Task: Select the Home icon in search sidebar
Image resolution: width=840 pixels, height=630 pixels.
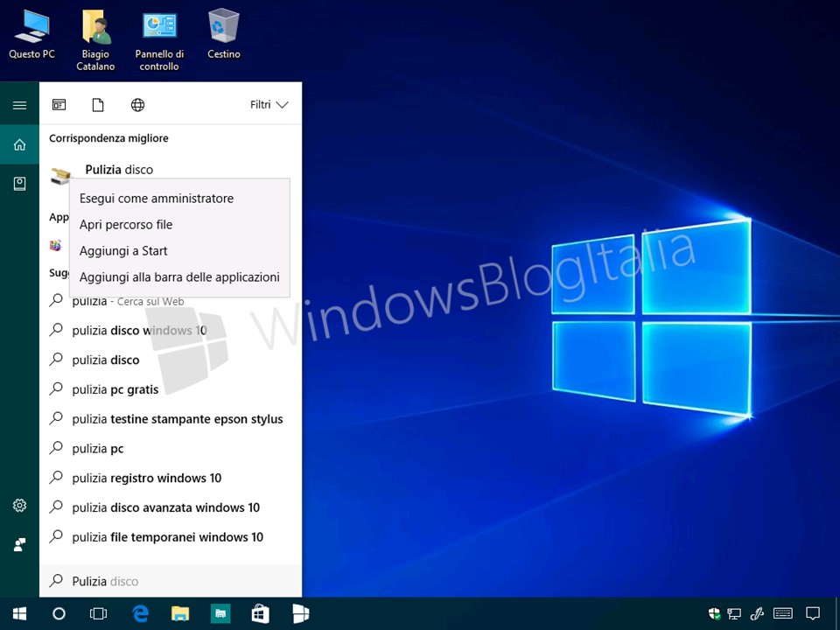Action: tap(20, 144)
